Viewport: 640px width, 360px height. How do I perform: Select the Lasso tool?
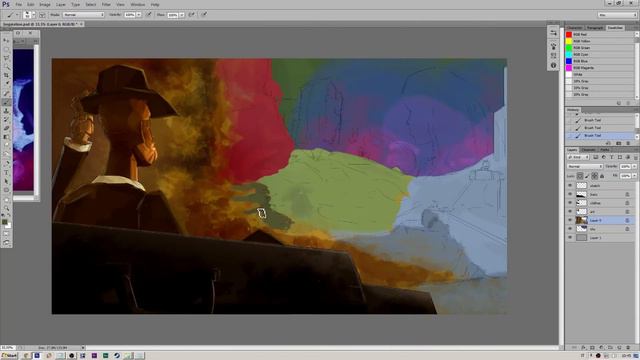[6, 58]
